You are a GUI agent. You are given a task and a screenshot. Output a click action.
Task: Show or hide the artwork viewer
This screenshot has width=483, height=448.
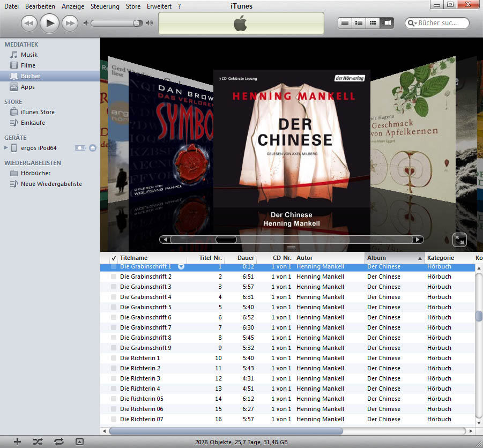coord(79,442)
